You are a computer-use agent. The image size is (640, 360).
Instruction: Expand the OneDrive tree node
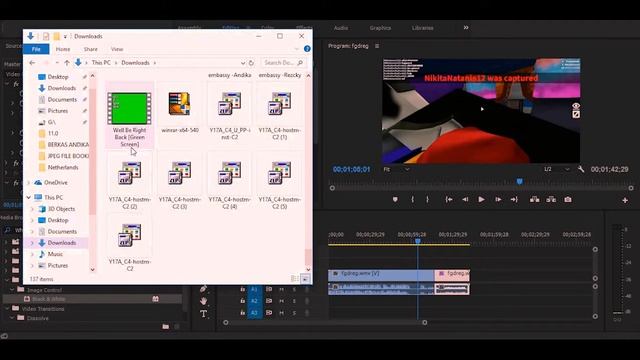29,182
